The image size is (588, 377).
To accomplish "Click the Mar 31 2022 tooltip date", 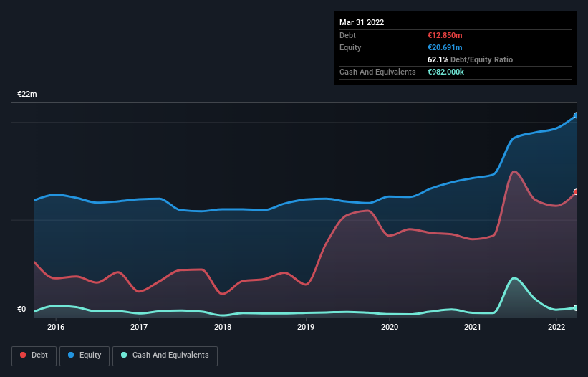I will coord(362,22).
